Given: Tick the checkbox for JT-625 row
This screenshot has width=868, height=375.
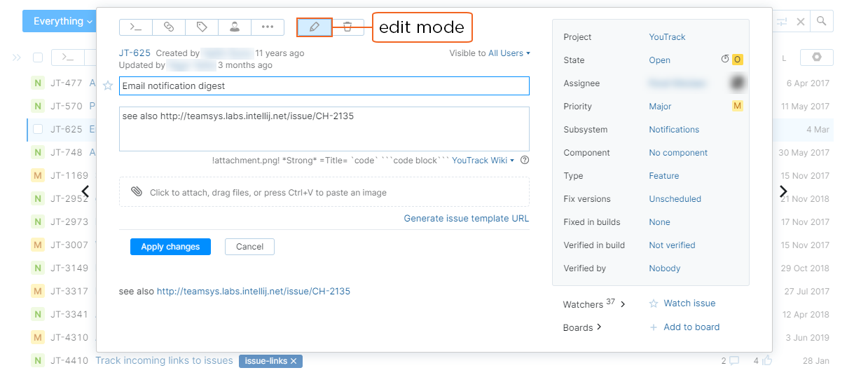Looking at the screenshot, I should coord(38,129).
